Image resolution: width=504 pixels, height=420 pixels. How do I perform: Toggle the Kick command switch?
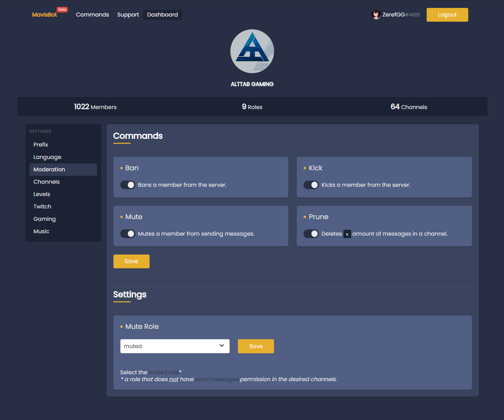(x=311, y=185)
